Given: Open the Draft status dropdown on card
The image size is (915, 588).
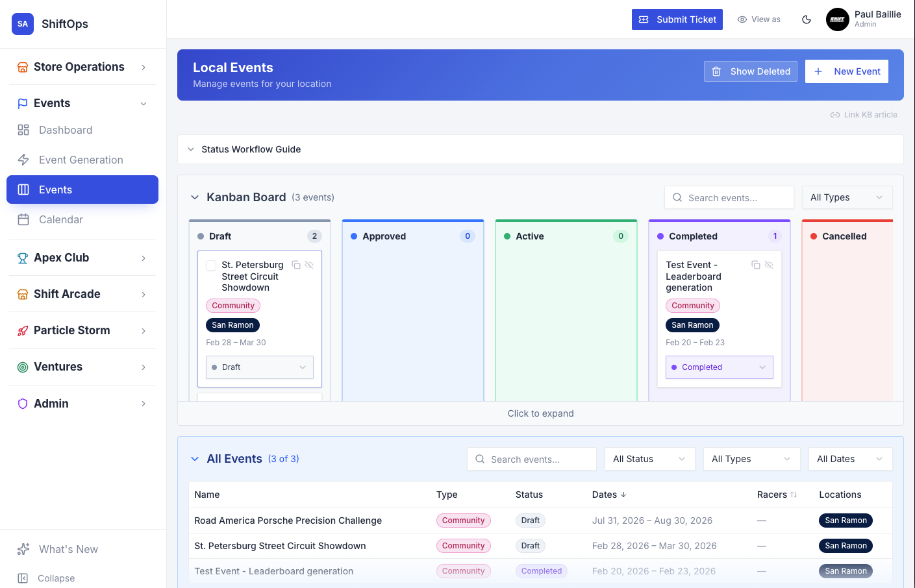Looking at the screenshot, I should click(260, 367).
